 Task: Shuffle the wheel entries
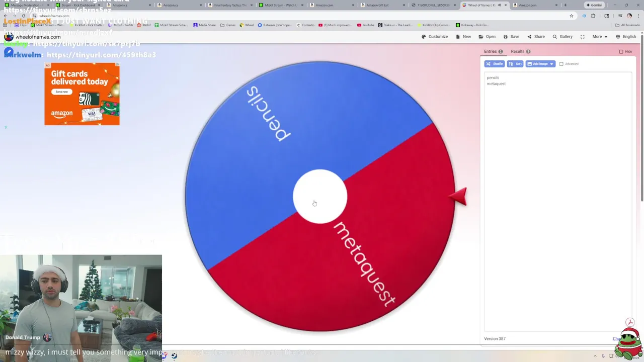coord(494,64)
